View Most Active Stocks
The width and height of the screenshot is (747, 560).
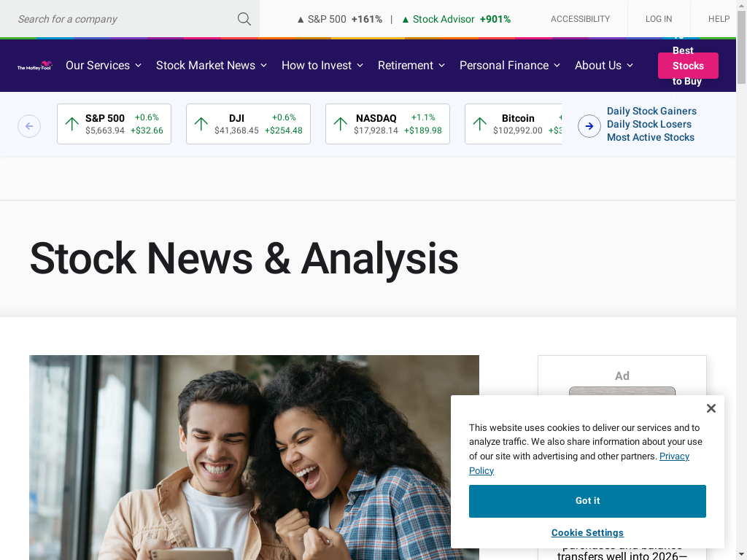[x=650, y=137]
